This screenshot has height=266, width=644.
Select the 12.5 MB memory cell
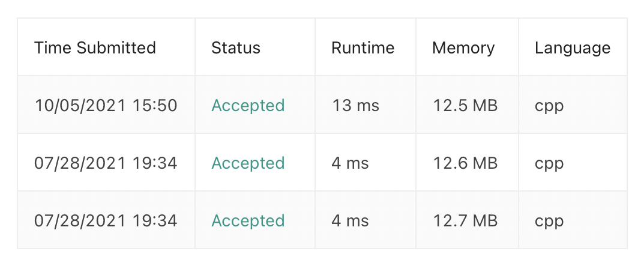click(x=465, y=106)
